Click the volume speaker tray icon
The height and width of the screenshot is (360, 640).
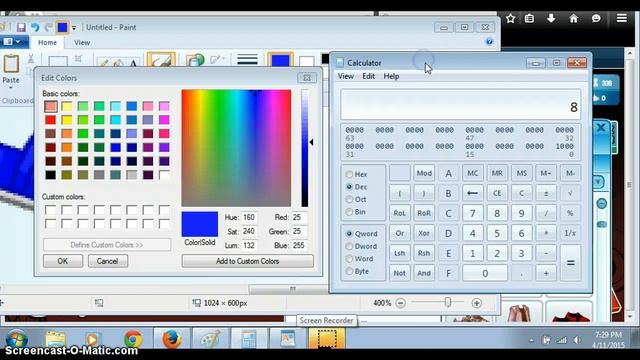(x=577, y=340)
